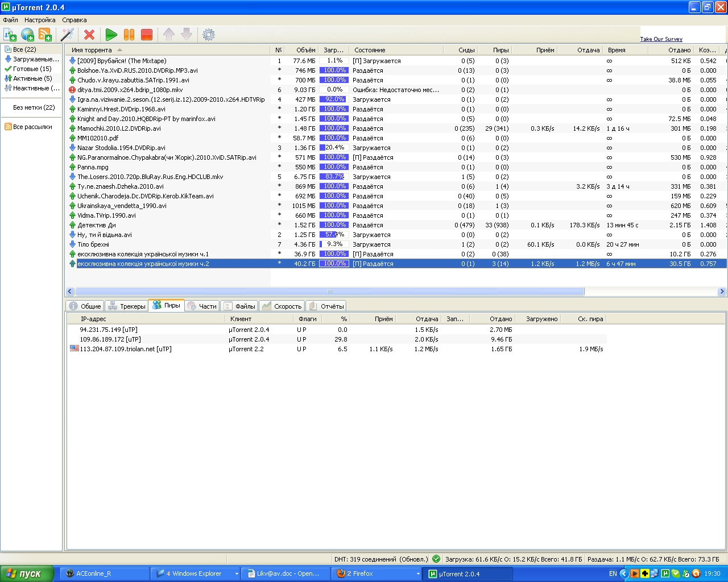Select the Пиры tab

click(x=166, y=305)
